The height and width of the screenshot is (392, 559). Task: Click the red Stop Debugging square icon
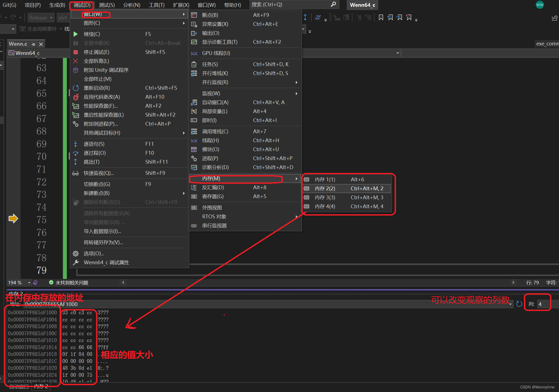(x=76, y=52)
